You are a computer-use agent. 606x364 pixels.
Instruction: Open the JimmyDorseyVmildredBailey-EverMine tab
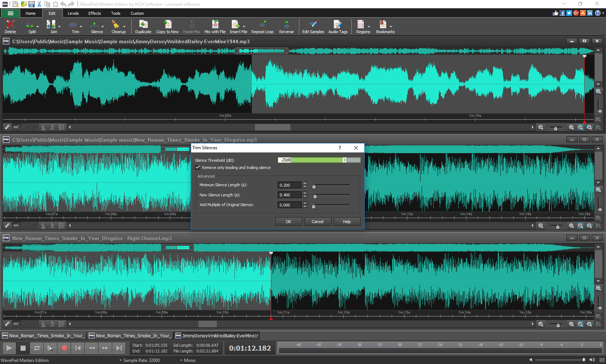pyautogui.click(x=216, y=336)
